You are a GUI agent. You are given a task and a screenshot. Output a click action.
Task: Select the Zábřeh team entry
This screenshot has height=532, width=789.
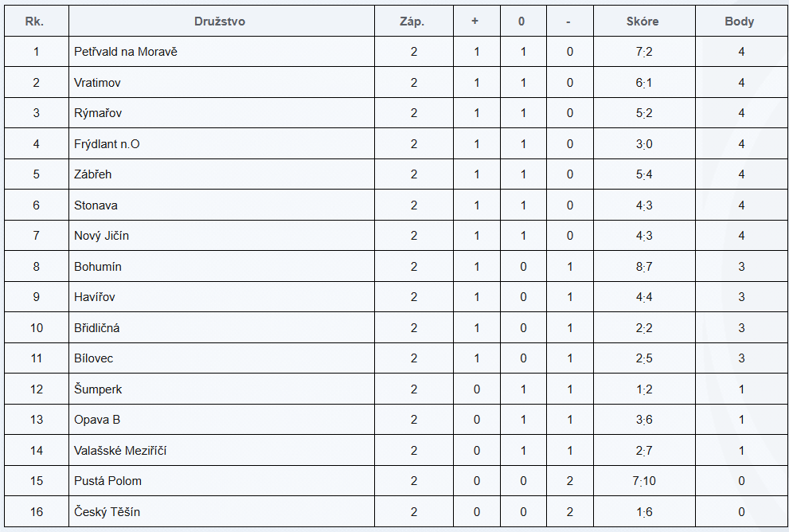[94, 174]
